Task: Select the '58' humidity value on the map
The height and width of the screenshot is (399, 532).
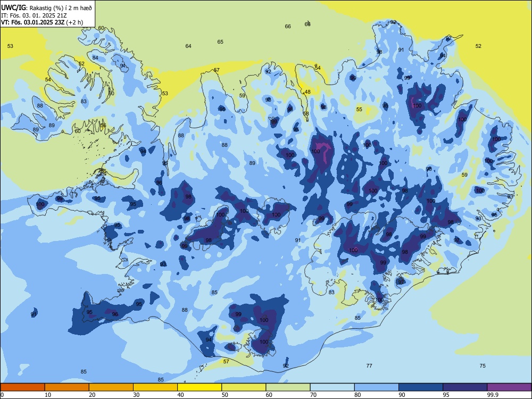Action: coord(306,114)
